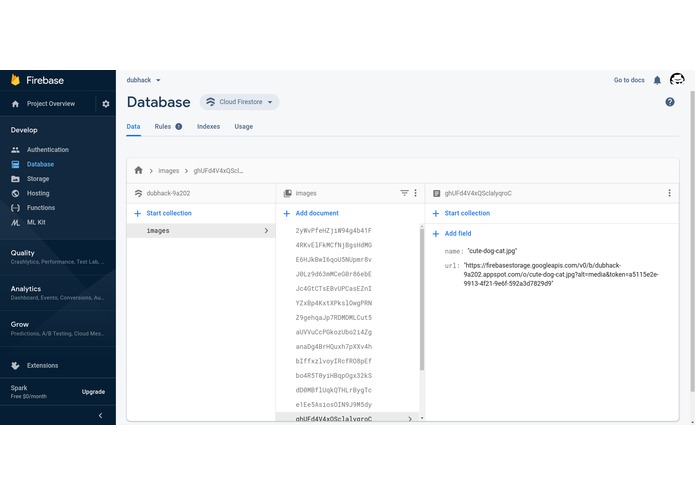This screenshot has height=494, width=695.
Task: Click the images collection header icon
Action: (x=288, y=193)
